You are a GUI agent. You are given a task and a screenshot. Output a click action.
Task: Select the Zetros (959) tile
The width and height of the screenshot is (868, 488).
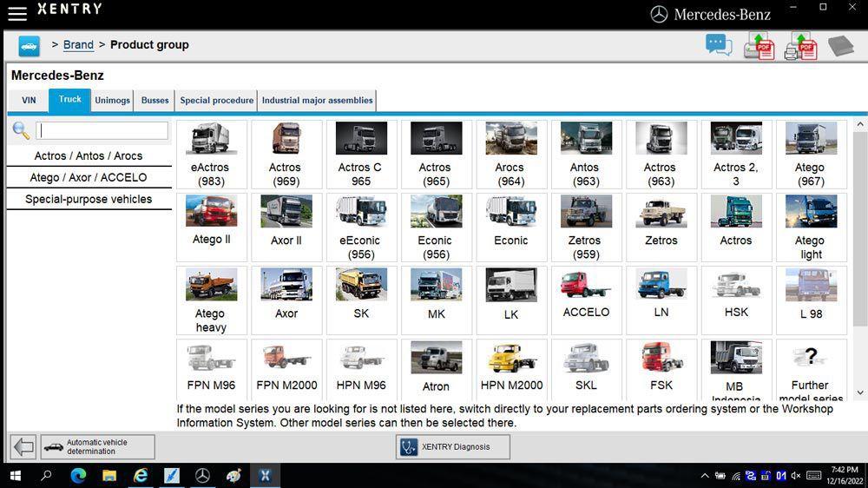click(586, 228)
